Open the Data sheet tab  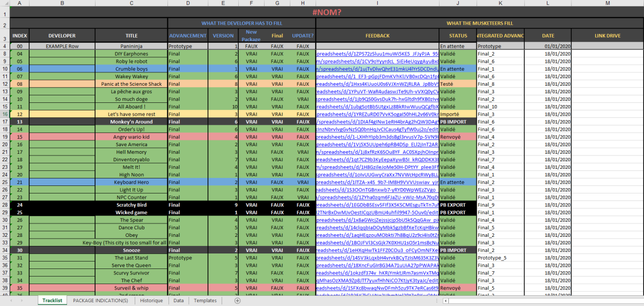click(178, 301)
